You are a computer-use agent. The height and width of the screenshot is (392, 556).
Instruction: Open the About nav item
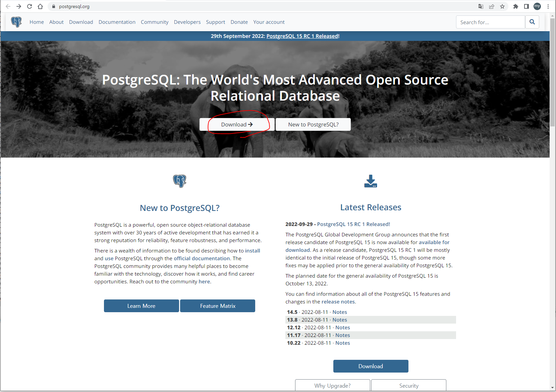[56, 22]
